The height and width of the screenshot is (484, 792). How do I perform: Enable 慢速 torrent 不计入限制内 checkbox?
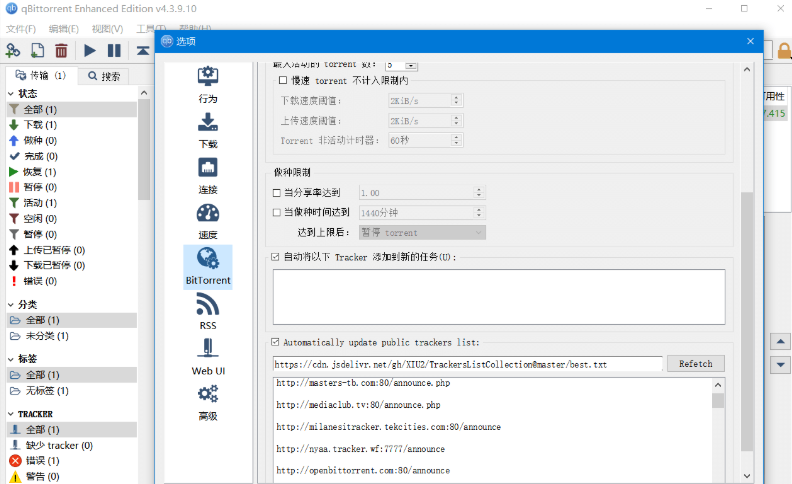(283, 80)
